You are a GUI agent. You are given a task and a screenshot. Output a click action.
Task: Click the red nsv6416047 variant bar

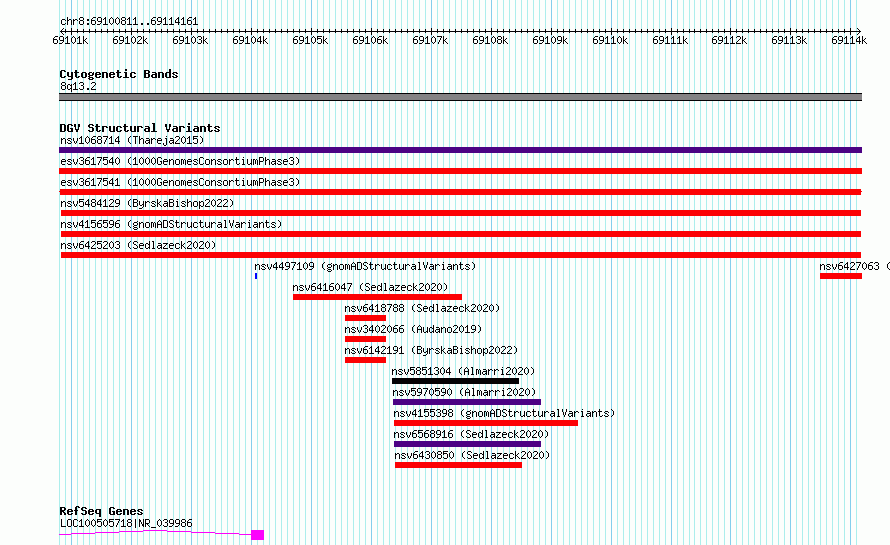point(377,297)
